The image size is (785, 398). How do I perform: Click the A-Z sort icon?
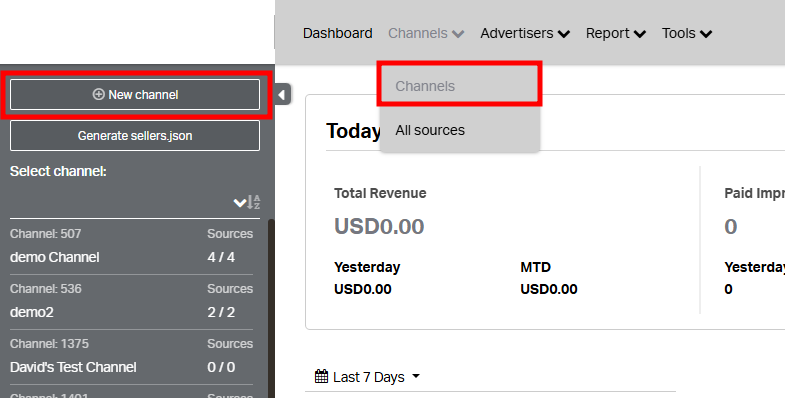253,202
